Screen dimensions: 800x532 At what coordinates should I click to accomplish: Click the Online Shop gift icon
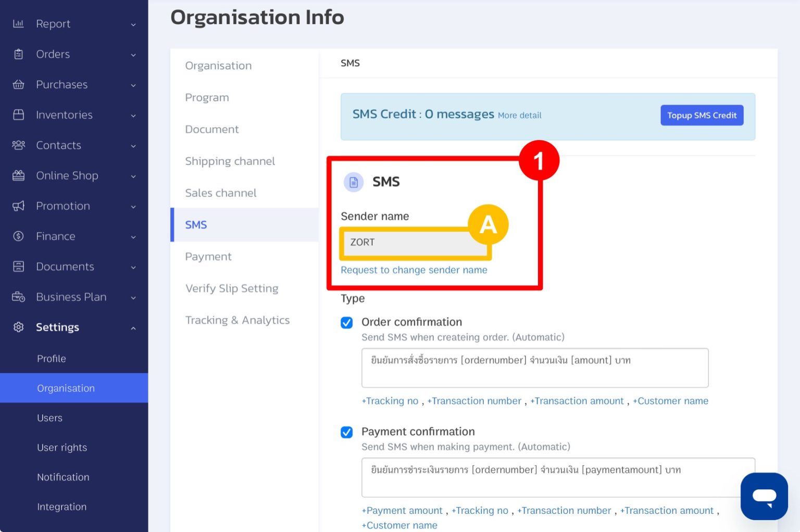click(x=19, y=175)
